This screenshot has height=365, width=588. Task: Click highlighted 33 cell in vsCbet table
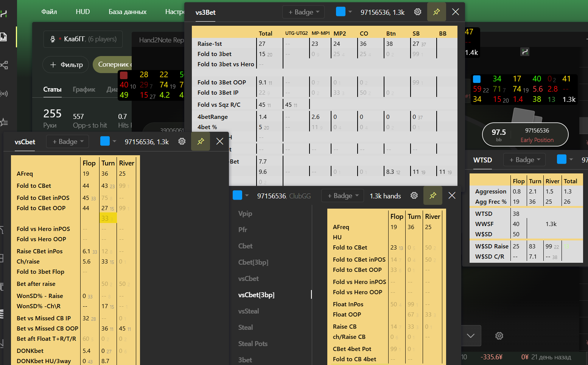(x=108, y=218)
